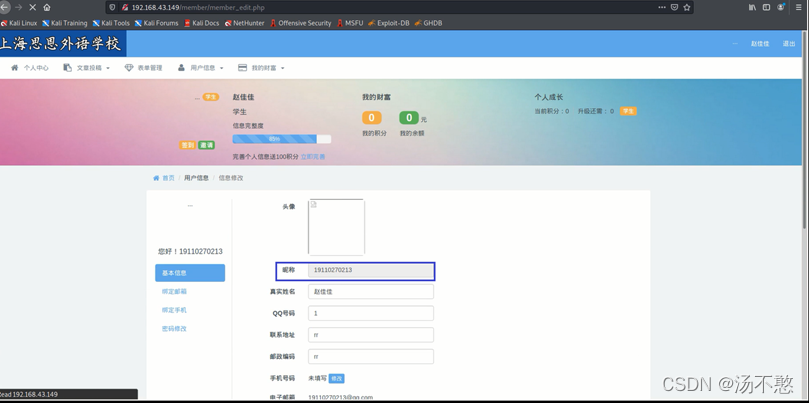Open the hamburger application menu
Image resolution: width=809 pixels, height=403 pixels.
tap(799, 7)
